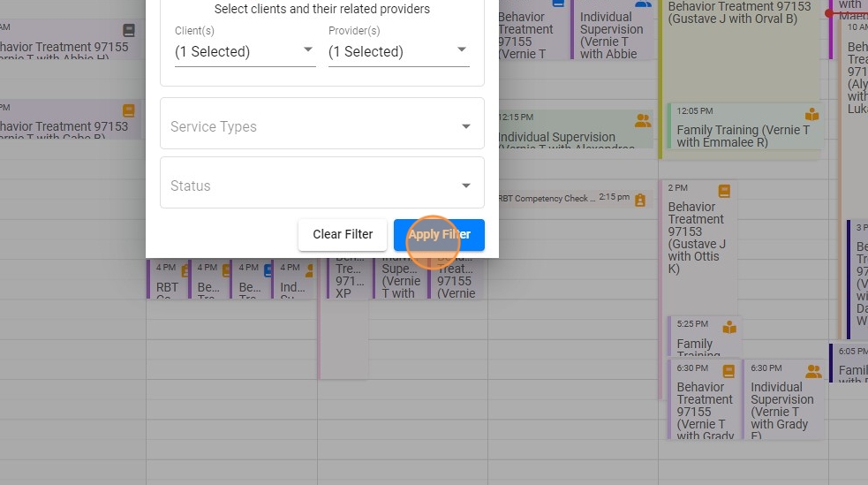This screenshot has height=485, width=868.
Task: Click gray book icon on Behavior Treatment 97155 with Abbie
Action: click(129, 30)
